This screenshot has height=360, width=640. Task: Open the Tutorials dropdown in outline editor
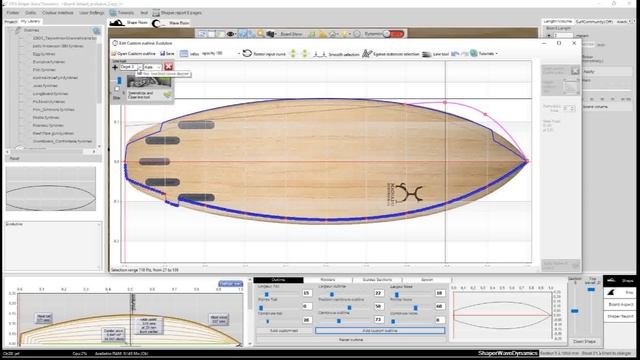pyautogui.click(x=484, y=53)
